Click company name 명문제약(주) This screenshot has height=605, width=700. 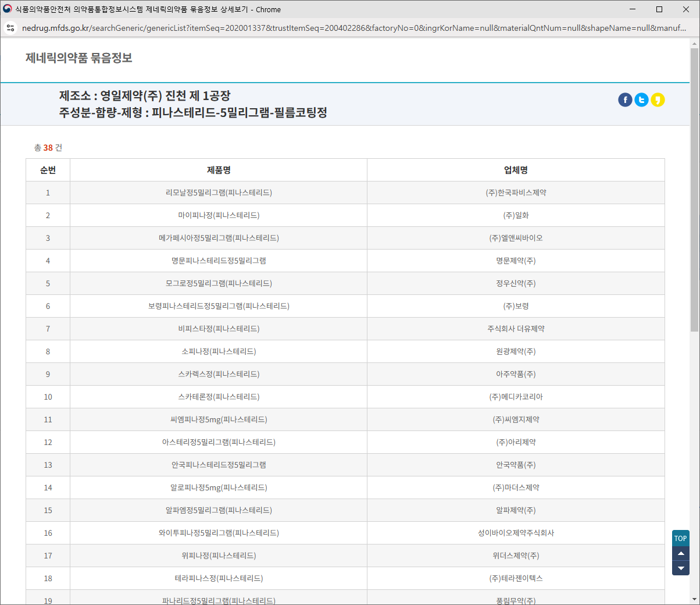(516, 261)
